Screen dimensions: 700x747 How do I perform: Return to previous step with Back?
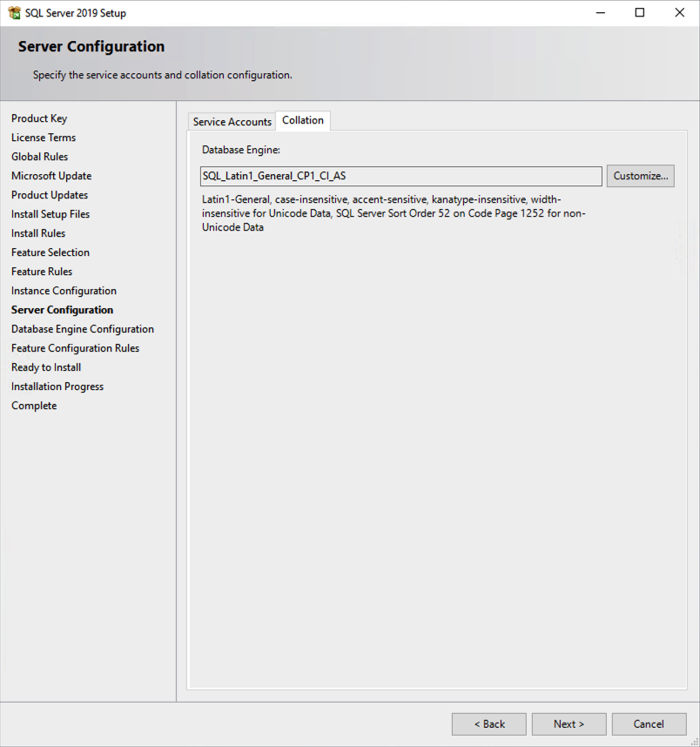(x=489, y=724)
